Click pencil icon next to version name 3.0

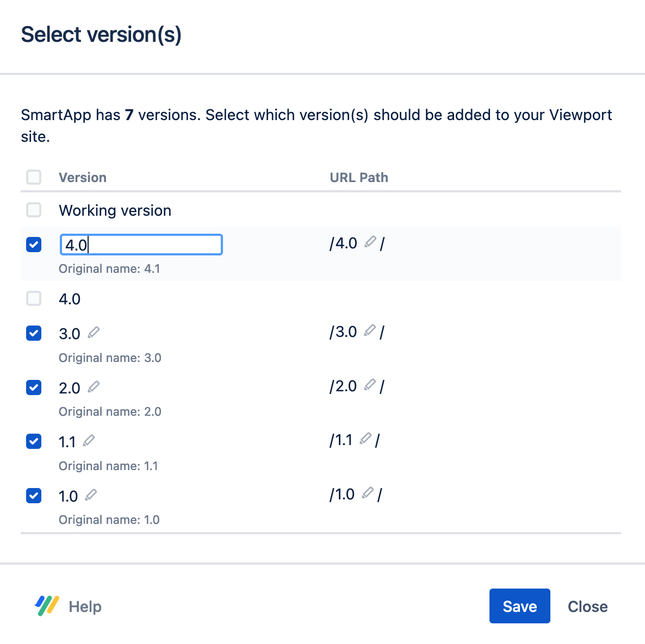(94, 332)
